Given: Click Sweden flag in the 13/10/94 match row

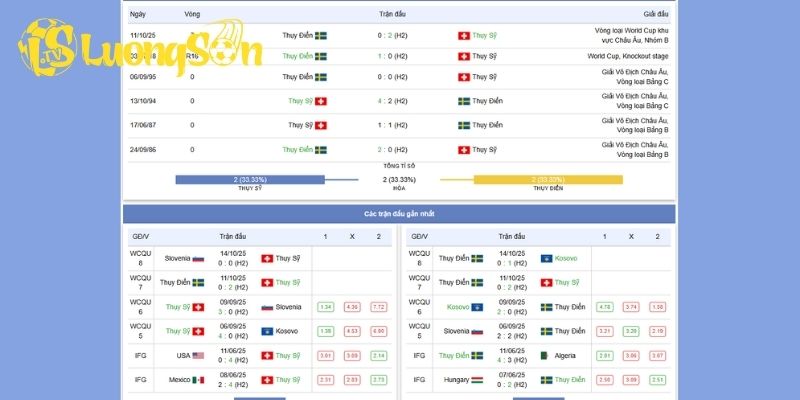Looking at the screenshot, I should 464,101.
